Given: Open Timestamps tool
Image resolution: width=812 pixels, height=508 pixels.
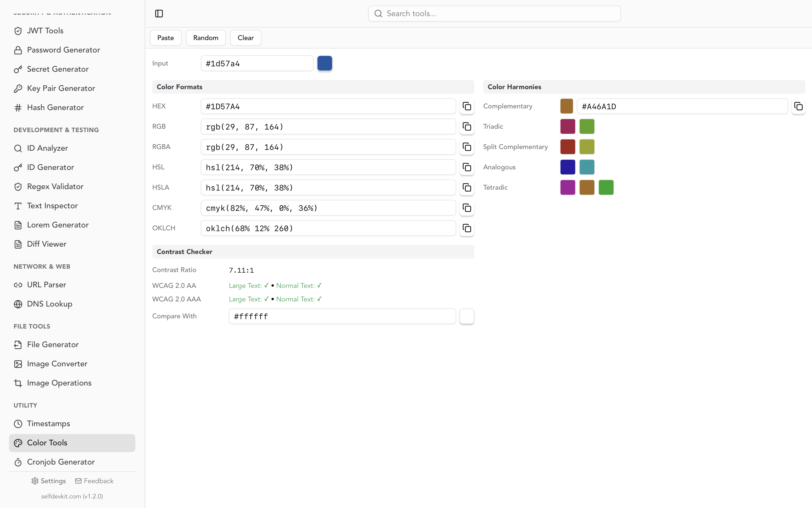Looking at the screenshot, I should click(72, 424).
